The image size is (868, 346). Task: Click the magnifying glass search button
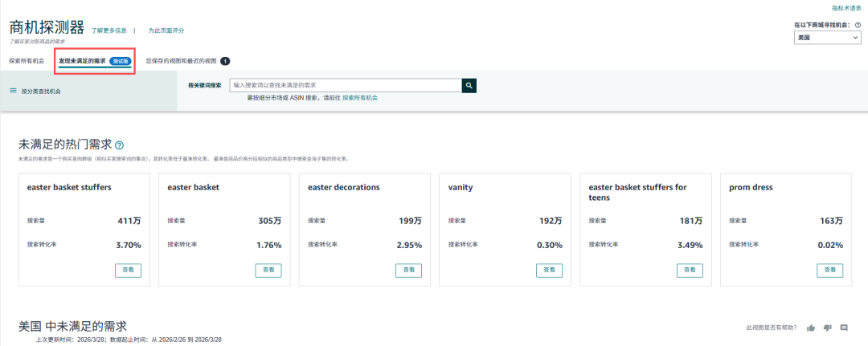click(469, 85)
